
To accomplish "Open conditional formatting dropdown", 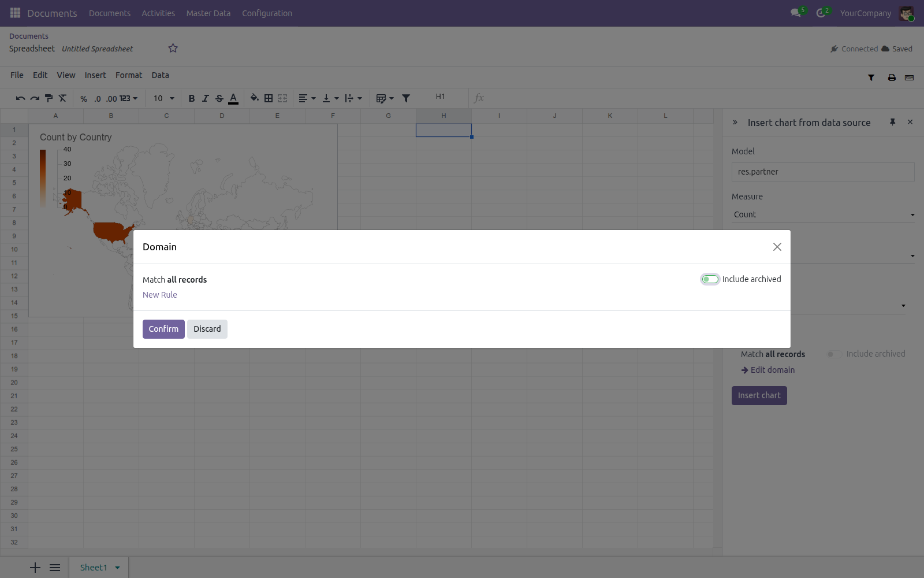I will pyautogui.click(x=385, y=99).
